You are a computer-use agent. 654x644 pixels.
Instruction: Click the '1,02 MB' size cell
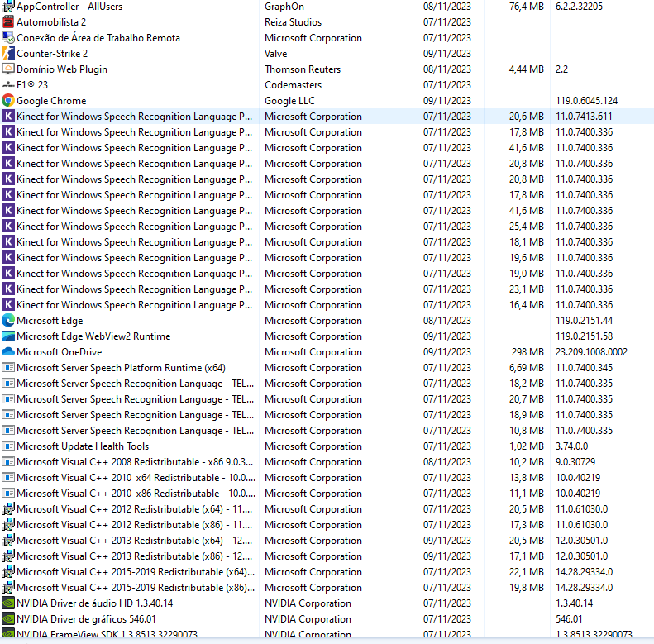pyautogui.click(x=527, y=446)
